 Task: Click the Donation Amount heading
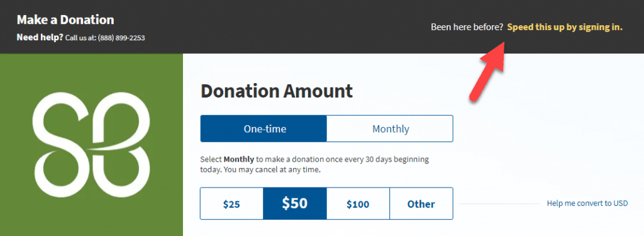click(277, 91)
